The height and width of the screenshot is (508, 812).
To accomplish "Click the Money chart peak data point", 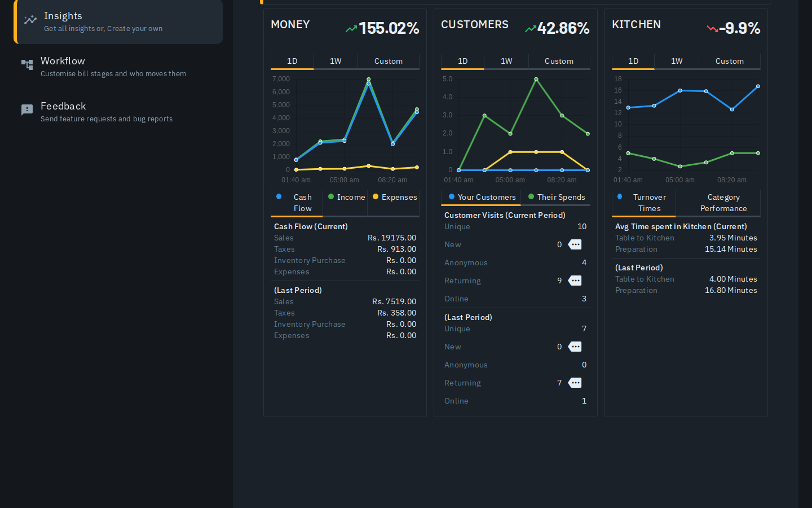I will click(x=369, y=80).
